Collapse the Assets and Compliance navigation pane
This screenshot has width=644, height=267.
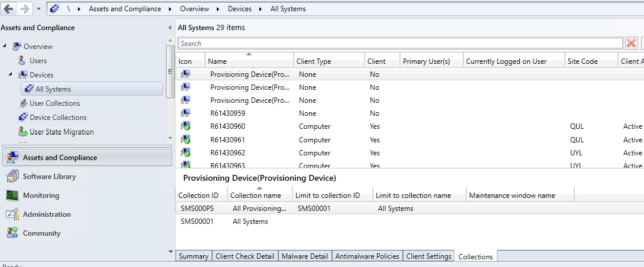[x=170, y=28]
